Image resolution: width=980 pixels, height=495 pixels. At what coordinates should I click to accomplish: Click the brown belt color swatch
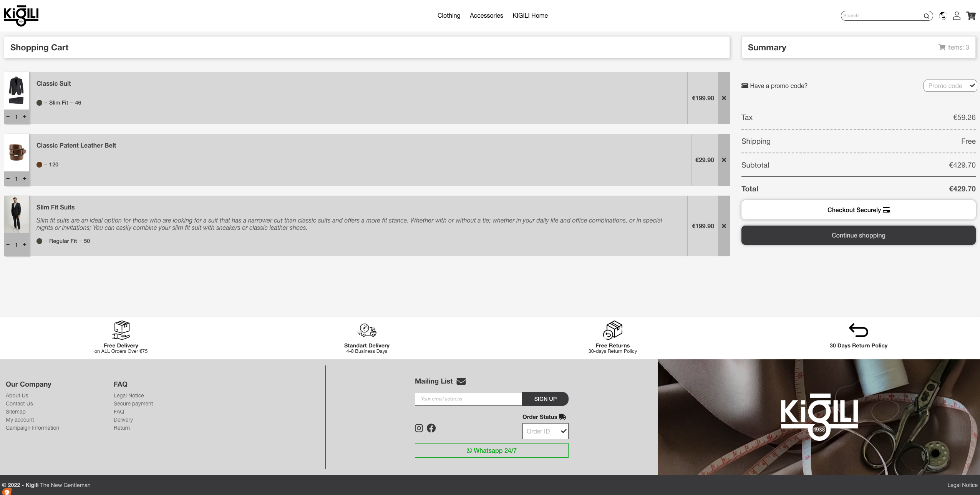39,164
